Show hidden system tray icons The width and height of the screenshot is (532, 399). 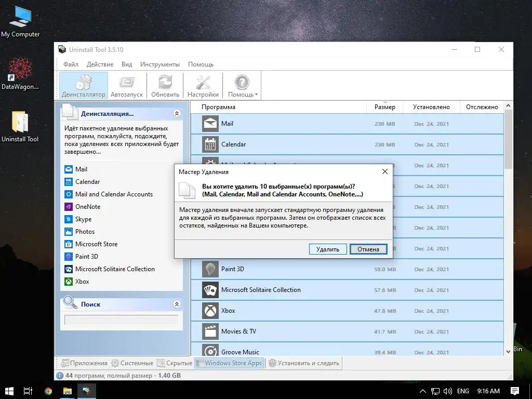pos(423,391)
